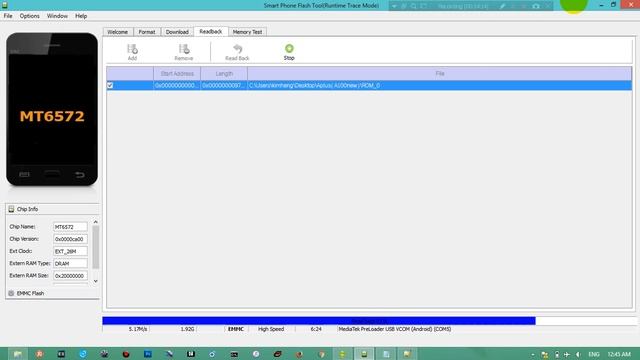The width and height of the screenshot is (640, 360).
Task: Click the Add readback entry icon
Action: tap(132, 49)
